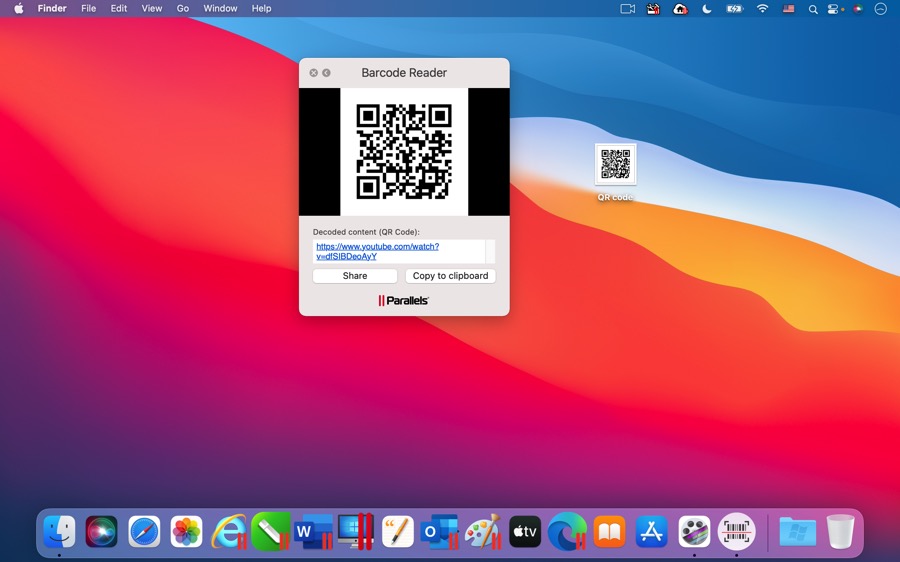
Task: Click Copy to clipboard button
Action: [x=450, y=276]
